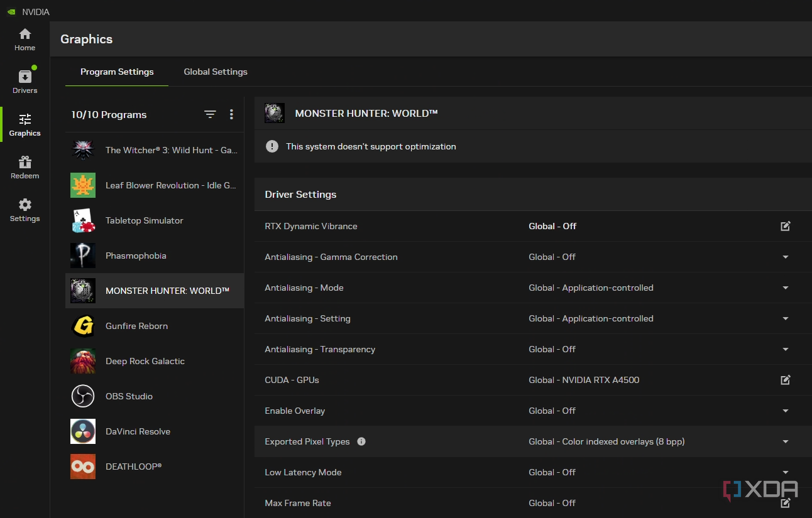The height and width of the screenshot is (518, 812).
Task: Open the program list filter icon
Action: tap(210, 114)
